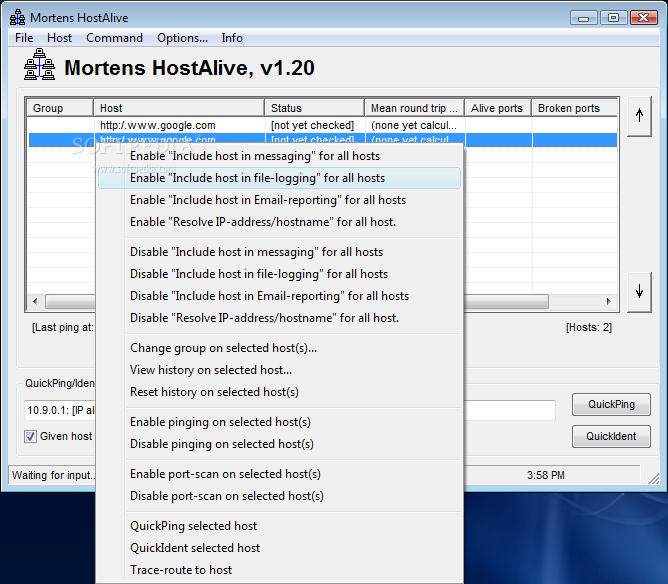Click the 3:58 PM status bar clock
This screenshot has width=668, height=584.
[x=546, y=475]
